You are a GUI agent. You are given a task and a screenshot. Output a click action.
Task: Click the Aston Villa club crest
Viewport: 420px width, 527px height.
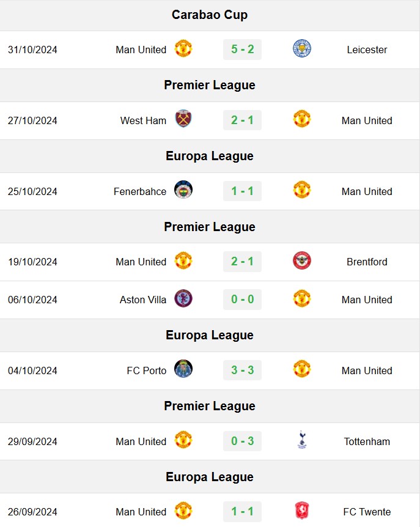click(x=183, y=298)
